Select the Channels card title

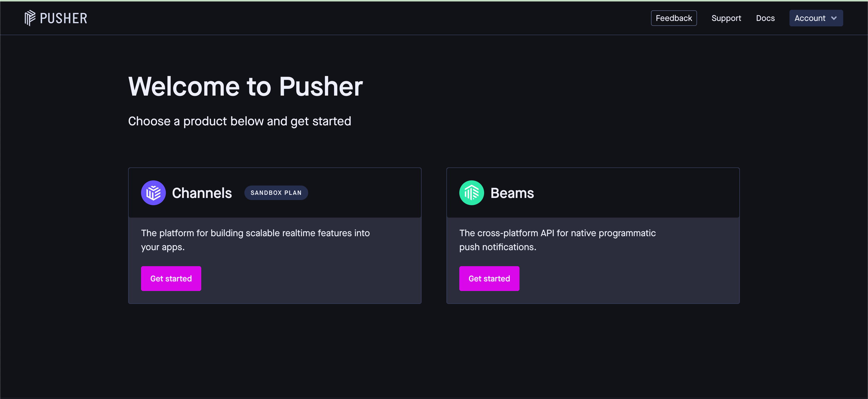(202, 193)
